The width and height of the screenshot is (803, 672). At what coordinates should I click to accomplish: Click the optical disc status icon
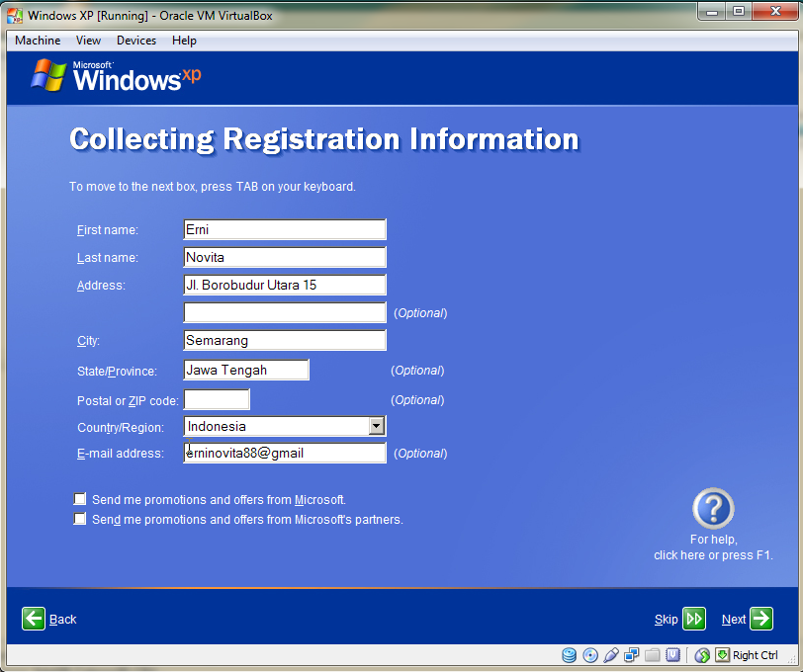click(590, 655)
